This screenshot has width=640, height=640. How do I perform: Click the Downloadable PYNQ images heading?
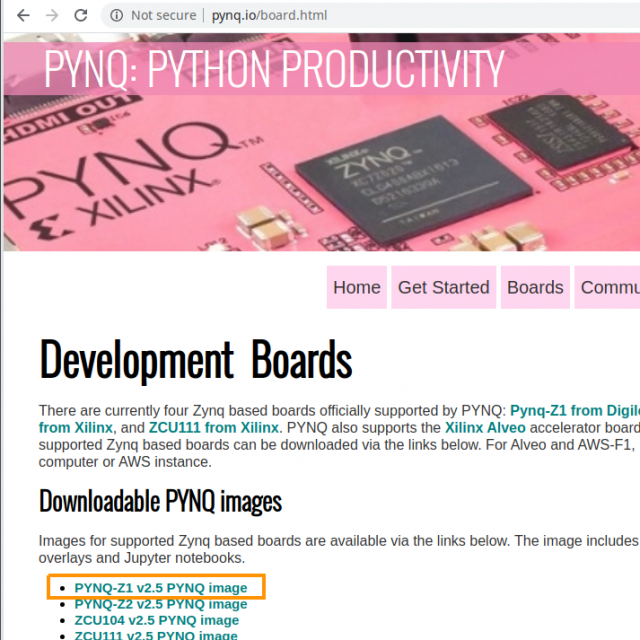point(160,500)
